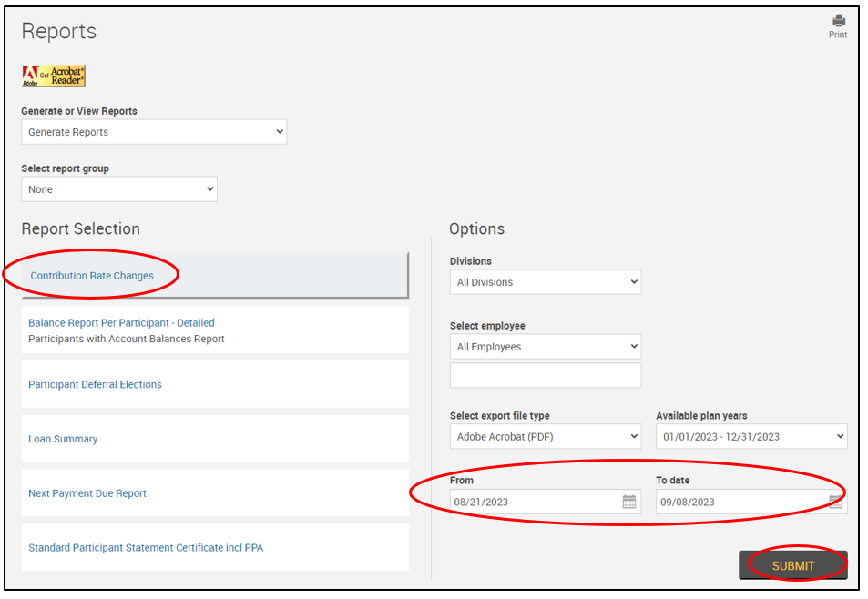Image resolution: width=868 pixels, height=599 pixels.
Task: Open the Select report group dropdown
Action: pyautogui.click(x=119, y=189)
